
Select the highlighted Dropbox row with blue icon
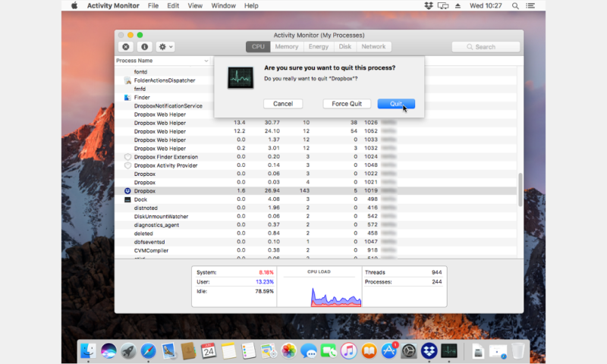click(x=316, y=190)
